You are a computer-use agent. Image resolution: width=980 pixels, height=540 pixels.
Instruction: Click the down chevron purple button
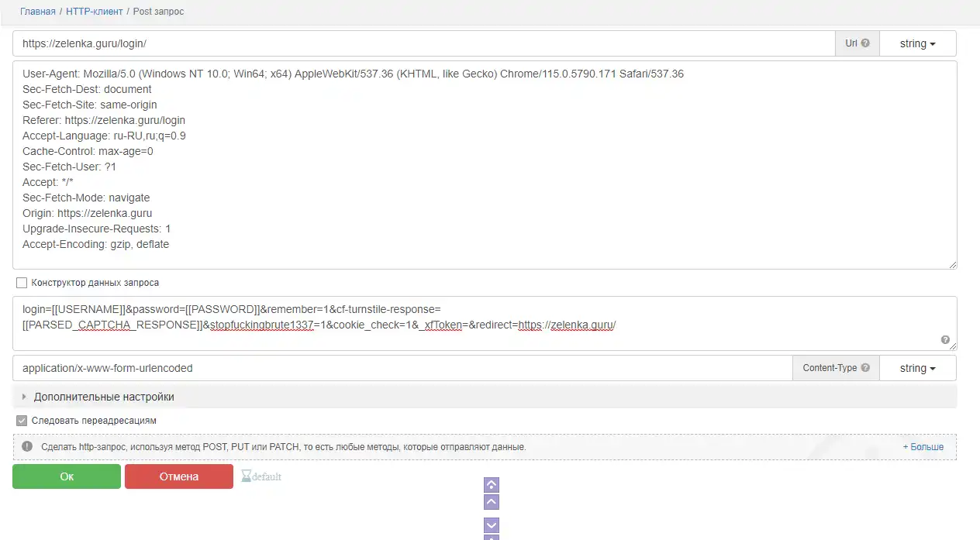(492, 525)
